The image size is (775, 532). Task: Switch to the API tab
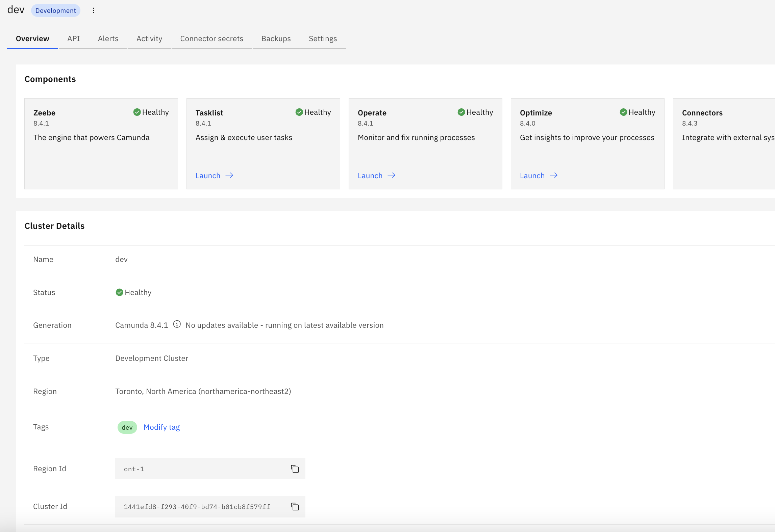point(73,39)
